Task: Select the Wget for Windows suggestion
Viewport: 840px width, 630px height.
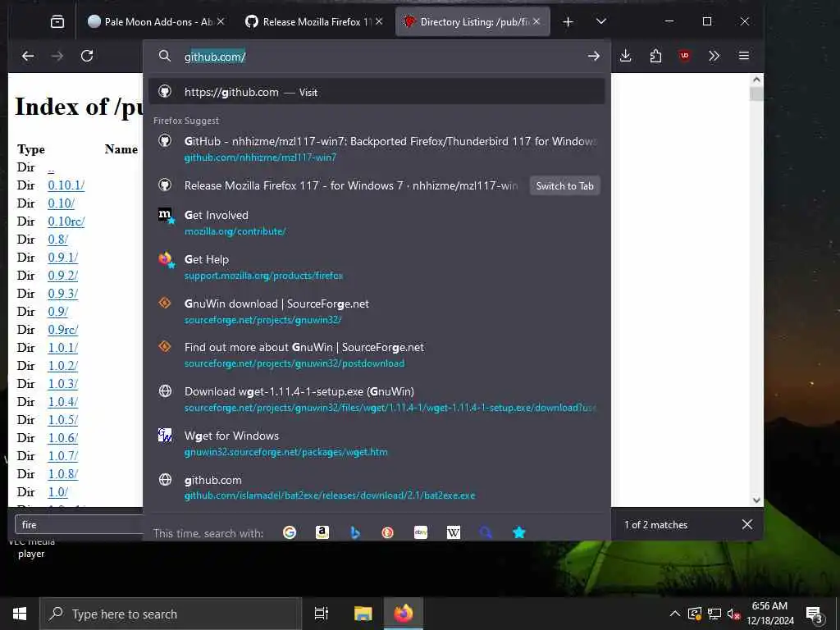Action: [377, 444]
